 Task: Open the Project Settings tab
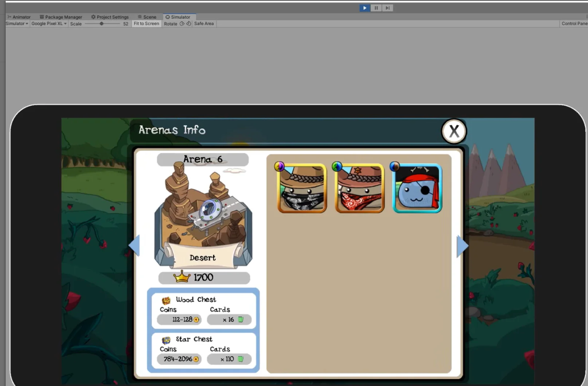[110, 17]
